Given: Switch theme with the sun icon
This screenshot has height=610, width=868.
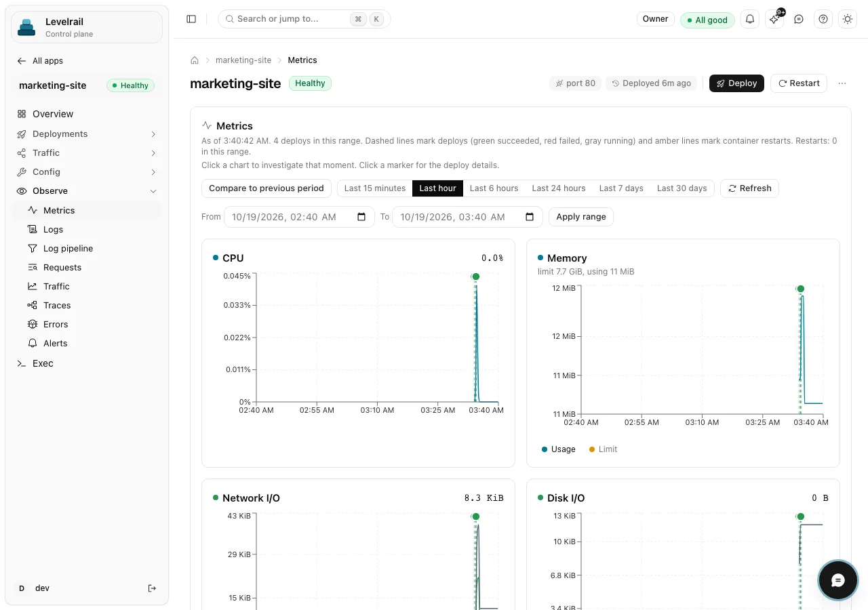Looking at the screenshot, I should (848, 20).
